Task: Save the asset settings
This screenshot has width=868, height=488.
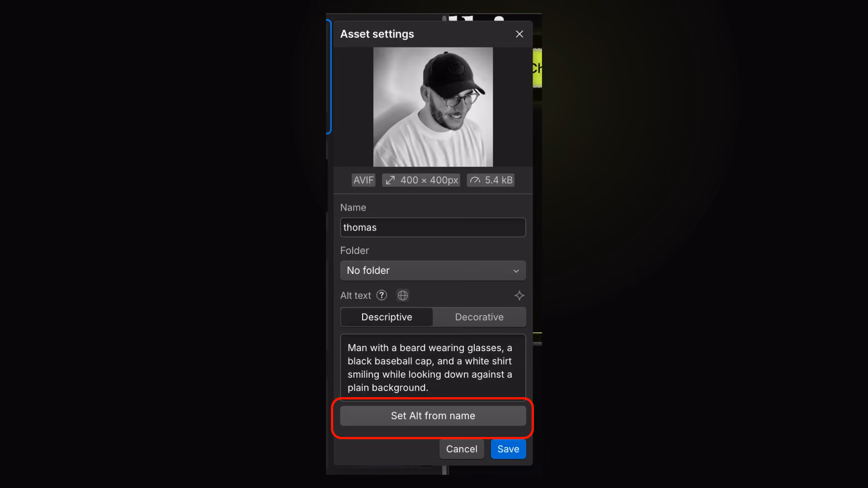Action: pos(508,449)
